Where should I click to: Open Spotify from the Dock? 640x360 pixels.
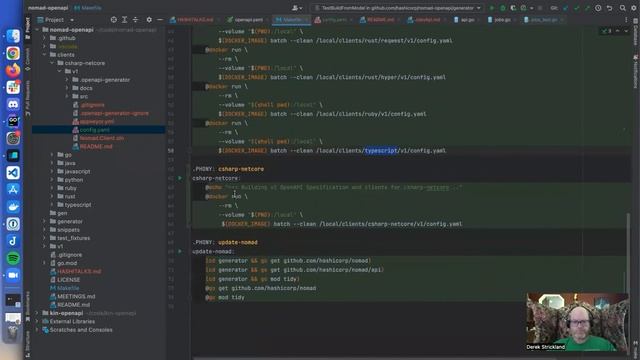(13, 258)
